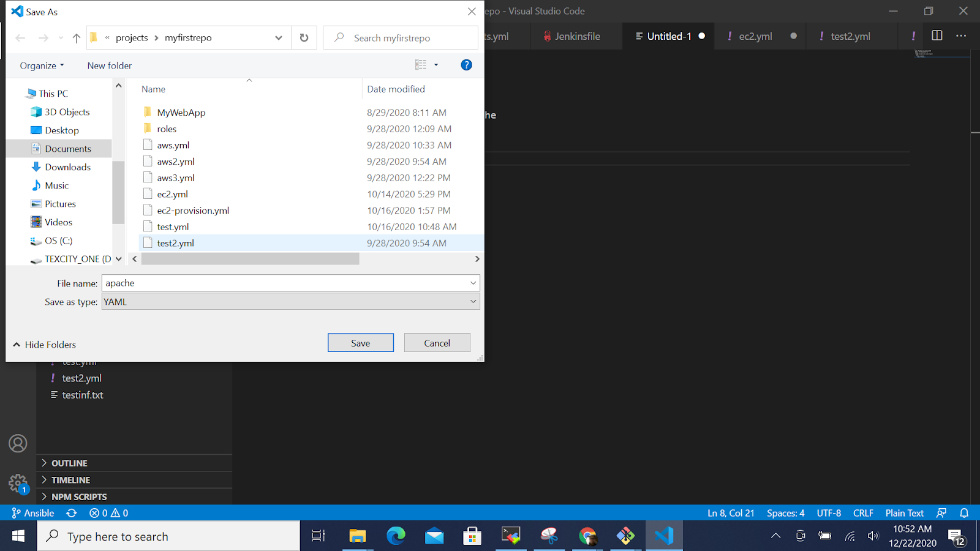Expand the TIMELINE section

pos(70,480)
